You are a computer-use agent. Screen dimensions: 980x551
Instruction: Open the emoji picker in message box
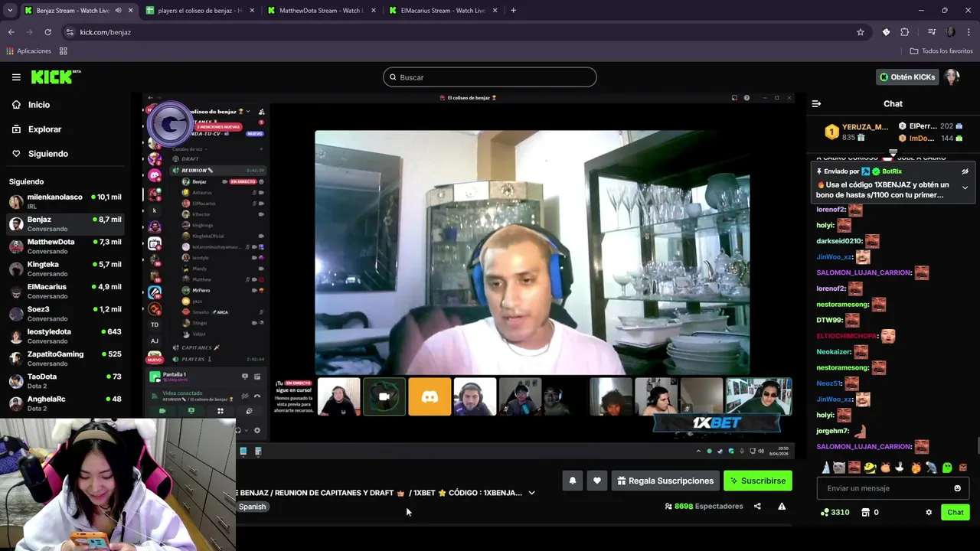coord(957,488)
